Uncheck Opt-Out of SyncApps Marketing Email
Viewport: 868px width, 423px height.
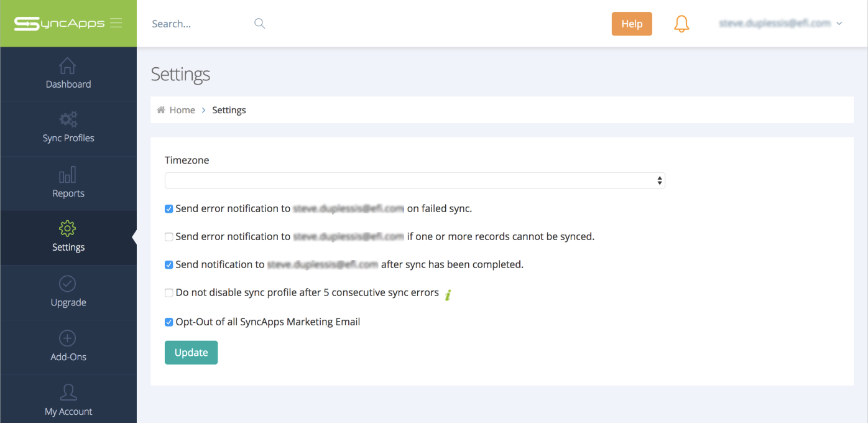coord(169,322)
